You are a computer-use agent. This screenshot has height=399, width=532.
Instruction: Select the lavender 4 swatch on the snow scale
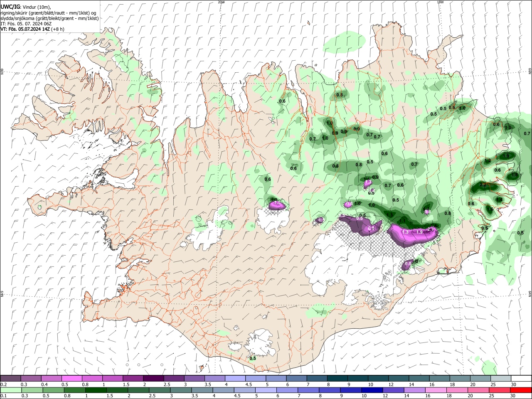pyautogui.click(x=235, y=378)
